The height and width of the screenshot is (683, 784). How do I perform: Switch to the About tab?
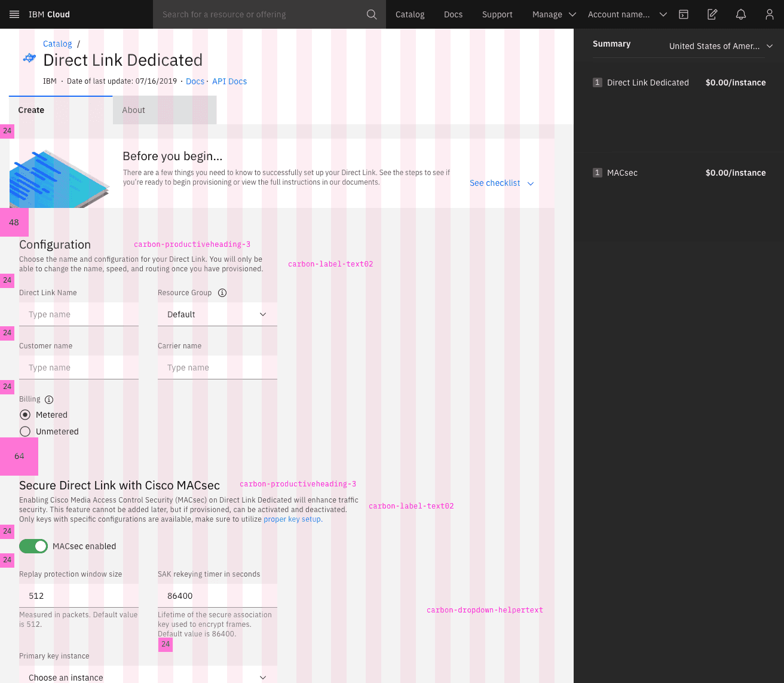164,110
